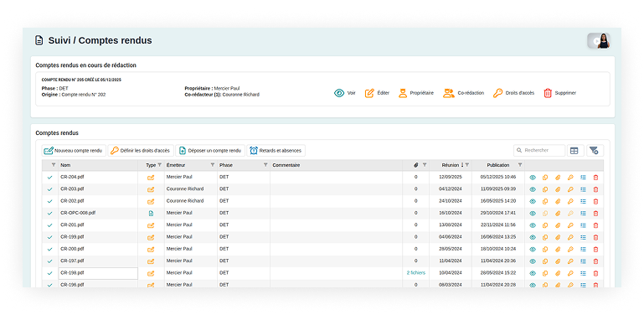Screen dimensions: 644x315
Task: Open access rights key for CR-203.pdf row
Action: pos(570,189)
